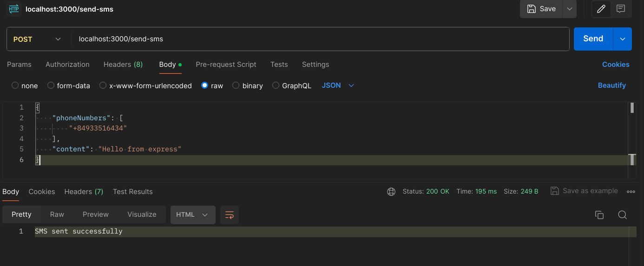Open the comments icon
The image size is (644, 266).
[x=621, y=9]
